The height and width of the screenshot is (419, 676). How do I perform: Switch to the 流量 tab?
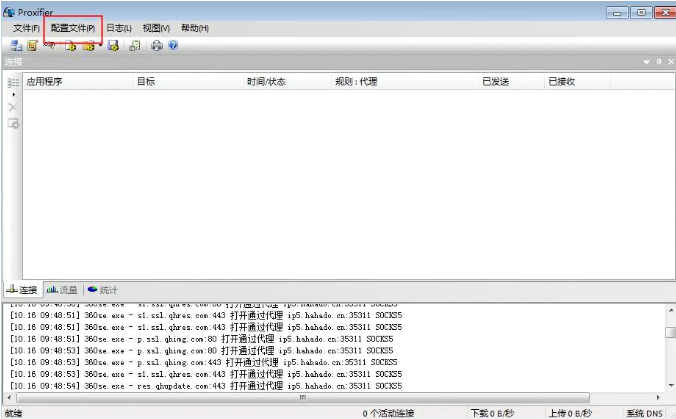click(62, 290)
